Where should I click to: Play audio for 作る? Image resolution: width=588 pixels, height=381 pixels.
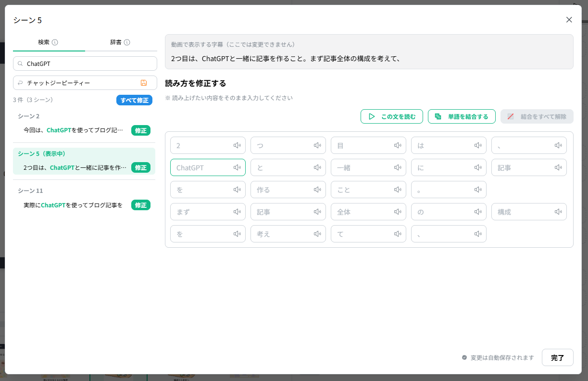317,190
